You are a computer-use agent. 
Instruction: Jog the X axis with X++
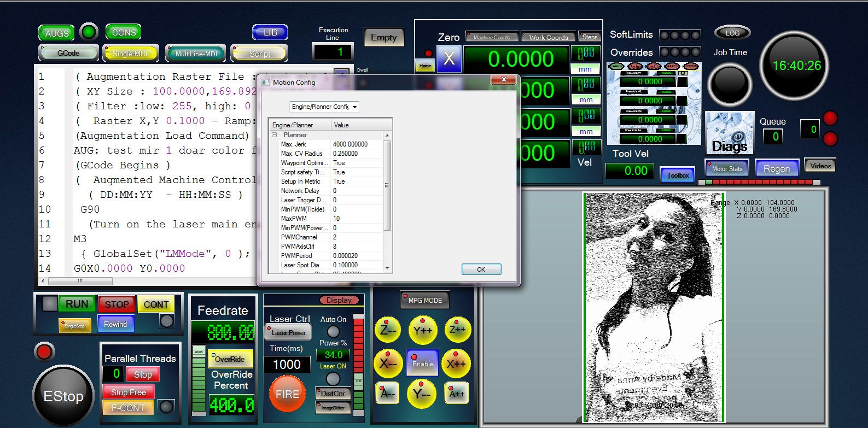click(x=456, y=363)
